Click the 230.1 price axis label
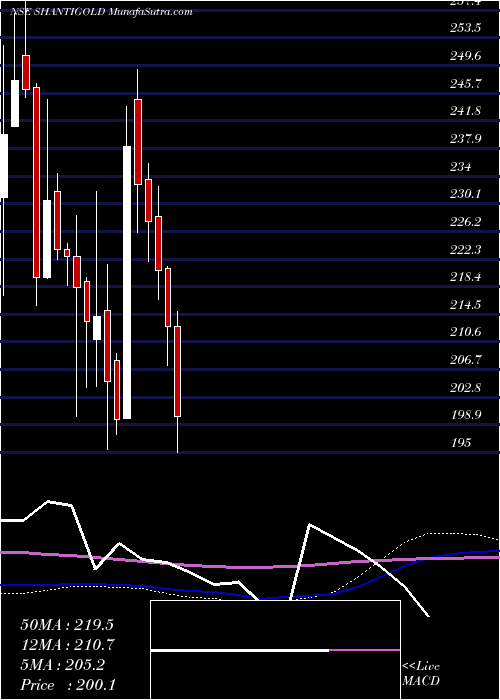 [x=466, y=194]
